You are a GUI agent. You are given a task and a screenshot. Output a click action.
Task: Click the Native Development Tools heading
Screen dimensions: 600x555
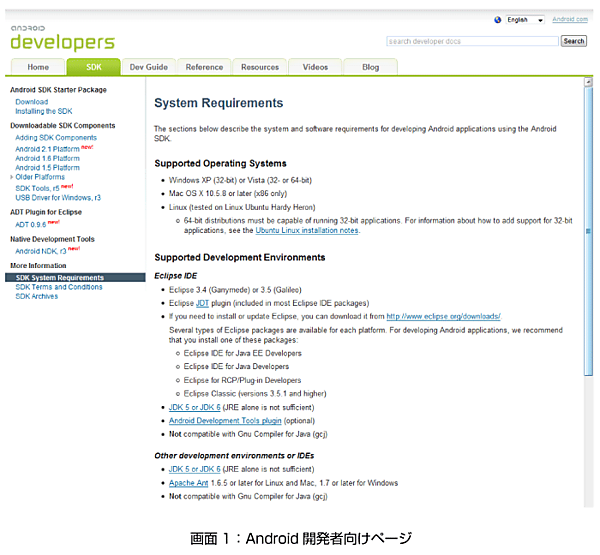tap(52, 239)
